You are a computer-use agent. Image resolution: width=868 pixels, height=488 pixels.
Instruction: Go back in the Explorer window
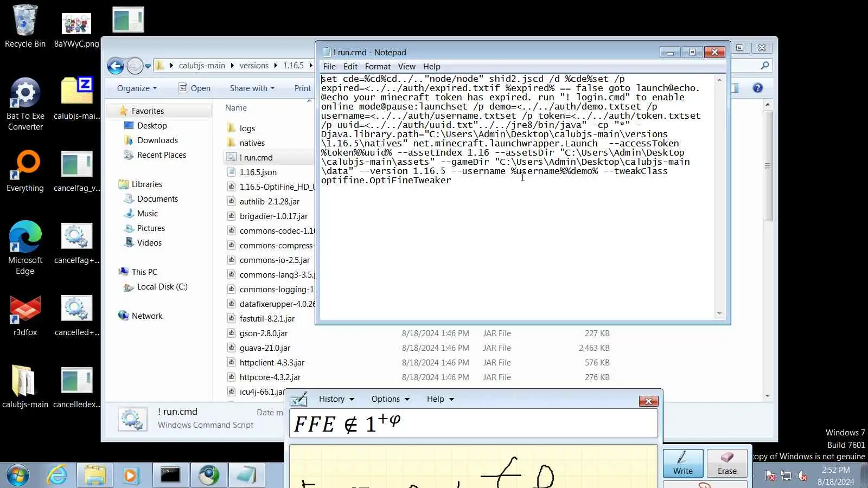point(116,66)
